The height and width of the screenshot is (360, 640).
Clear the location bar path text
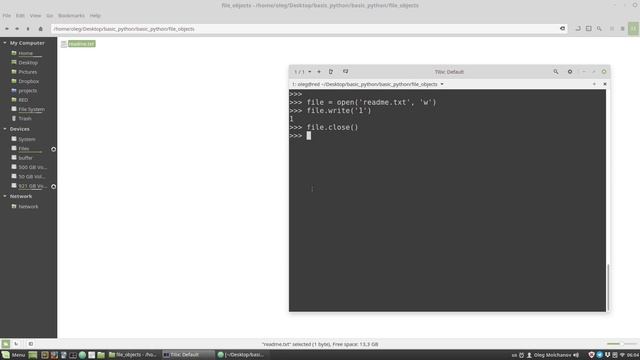(x=562, y=29)
